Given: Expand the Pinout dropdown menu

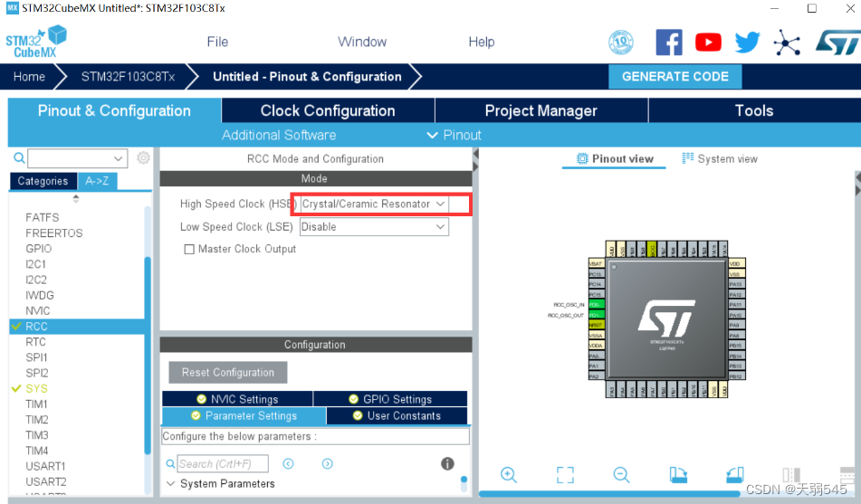Looking at the screenshot, I should pyautogui.click(x=454, y=135).
